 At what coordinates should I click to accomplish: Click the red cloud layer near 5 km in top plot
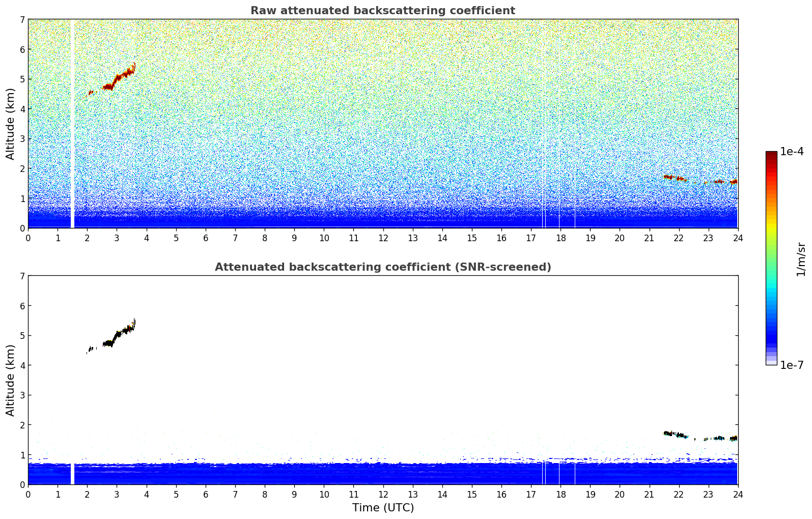point(118,78)
